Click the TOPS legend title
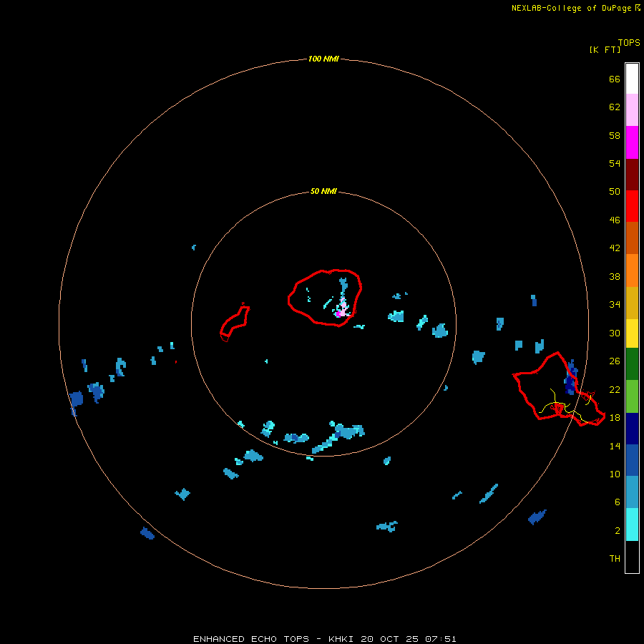Screen dimensions: 644x644 point(629,42)
